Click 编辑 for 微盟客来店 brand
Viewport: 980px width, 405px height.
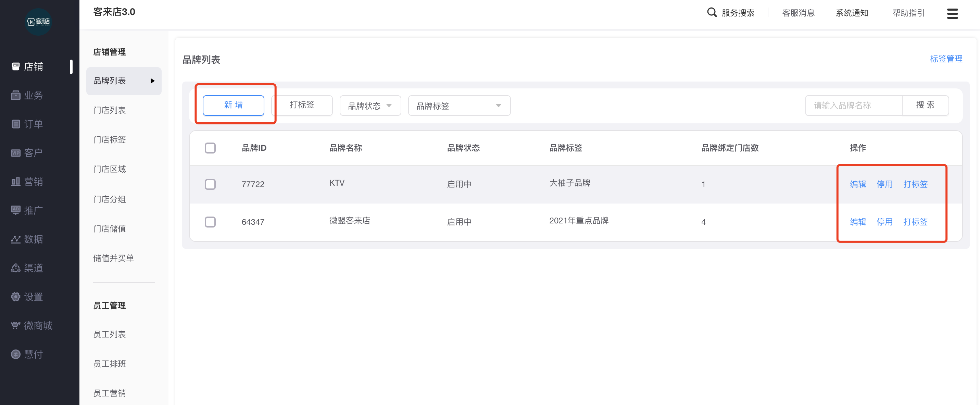(858, 222)
